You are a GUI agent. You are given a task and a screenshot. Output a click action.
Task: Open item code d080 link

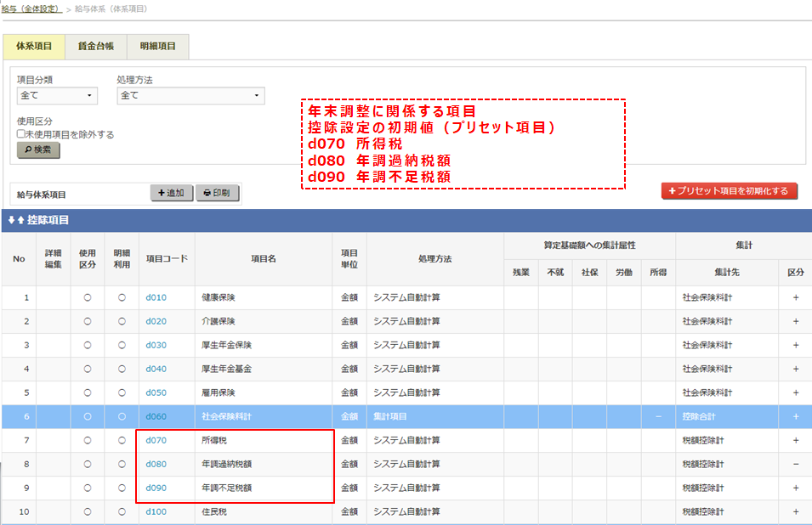click(156, 465)
